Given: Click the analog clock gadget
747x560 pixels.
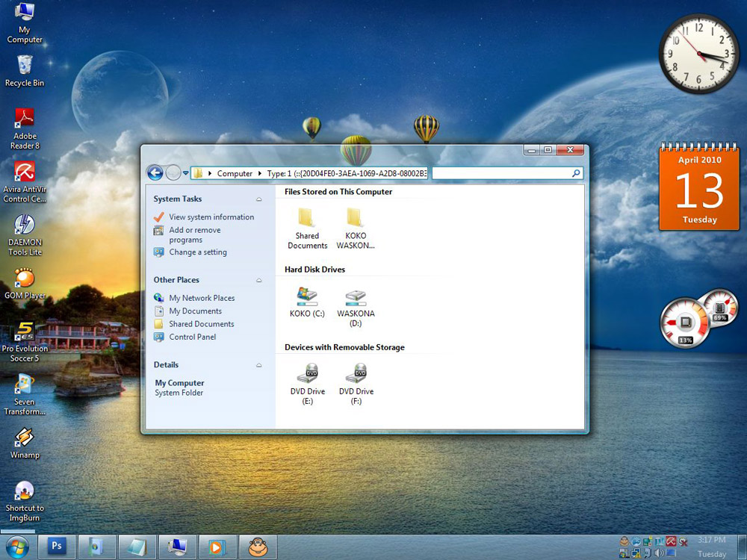Looking at the screenshot, I should (x=698, y=53).
